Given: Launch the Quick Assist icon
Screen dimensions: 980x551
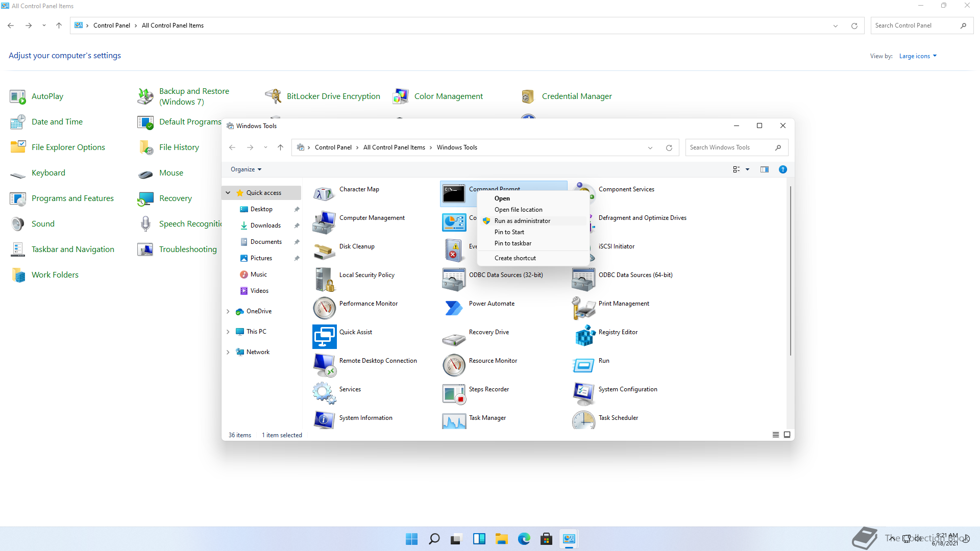Looking at the screenshot, I should tap(324, 337).
